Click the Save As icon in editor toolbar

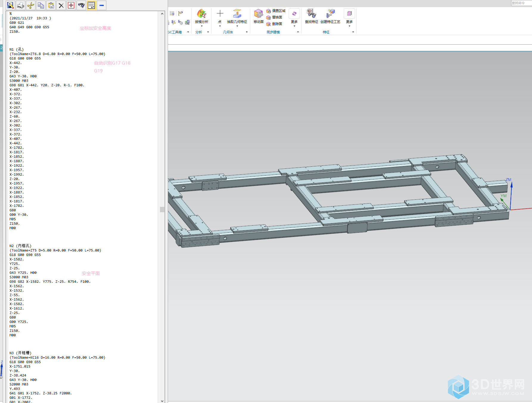coord(10,5)
